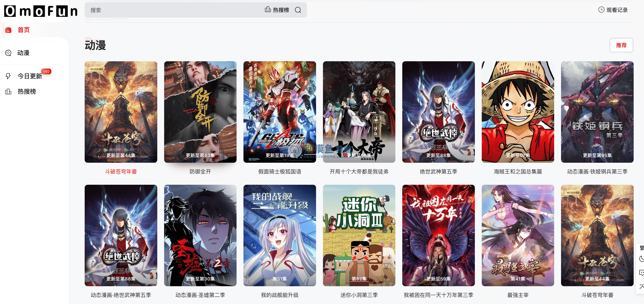Open the 迷你小洞Ⅲ poster
Viewport: 644px width, 304px height.
click(359, 235)
